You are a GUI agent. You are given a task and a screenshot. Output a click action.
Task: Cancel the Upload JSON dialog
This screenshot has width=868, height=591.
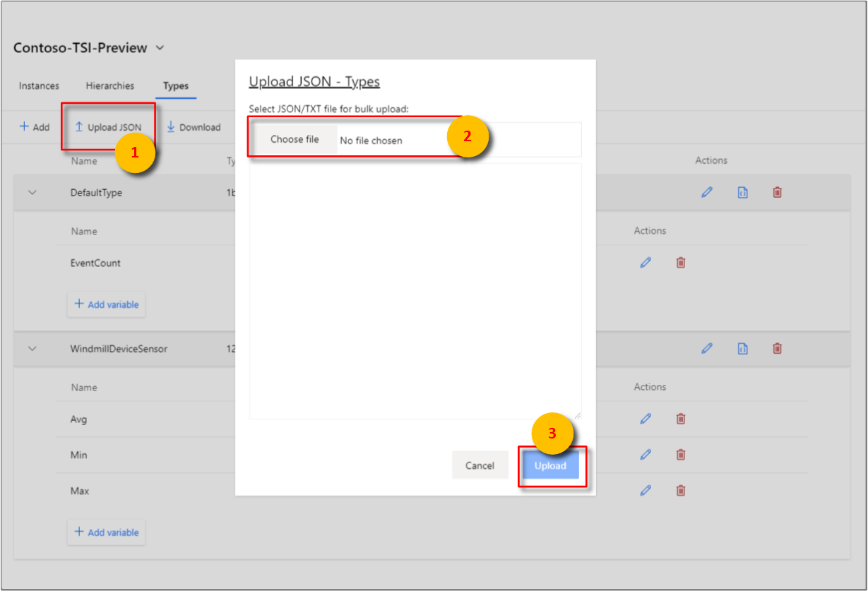pos(480,465)
